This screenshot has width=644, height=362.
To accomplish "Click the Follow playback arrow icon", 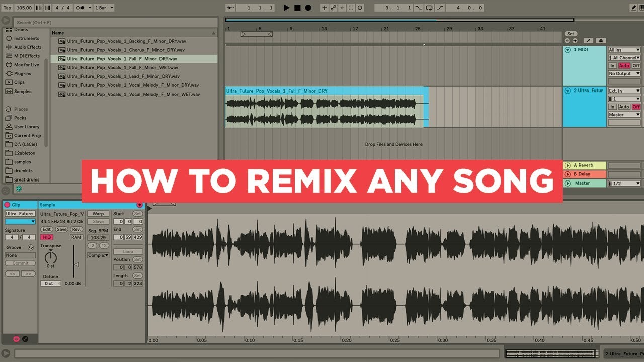I will 231,8.
